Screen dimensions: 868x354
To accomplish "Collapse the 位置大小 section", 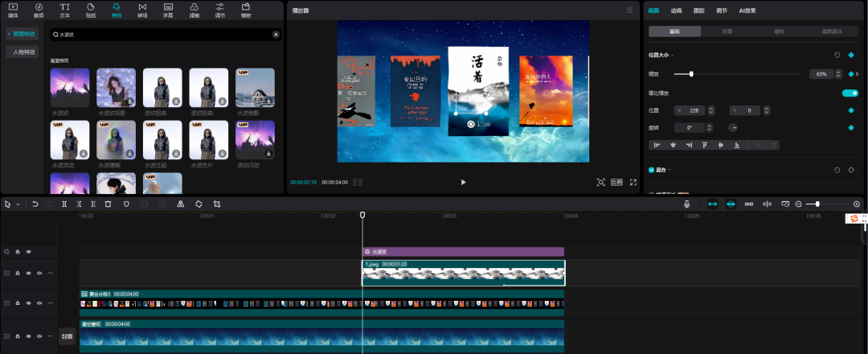I will coord(672,56).
